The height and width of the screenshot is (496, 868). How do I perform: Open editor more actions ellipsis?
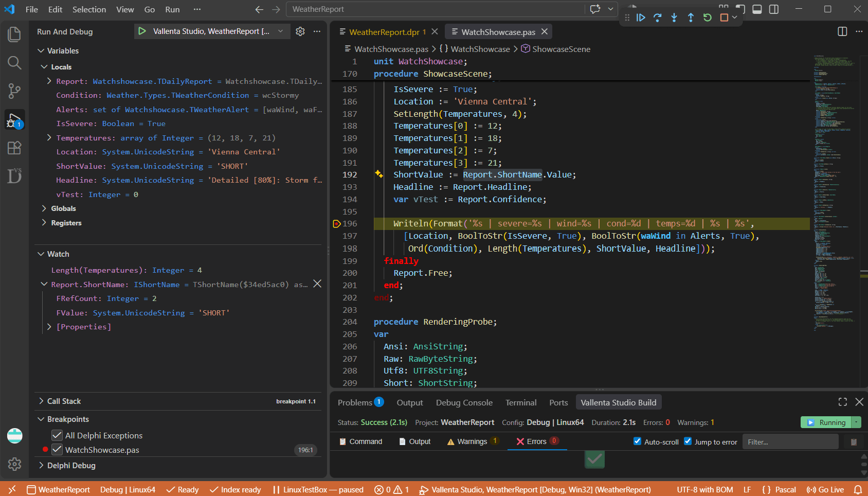[x=859, y=31]
